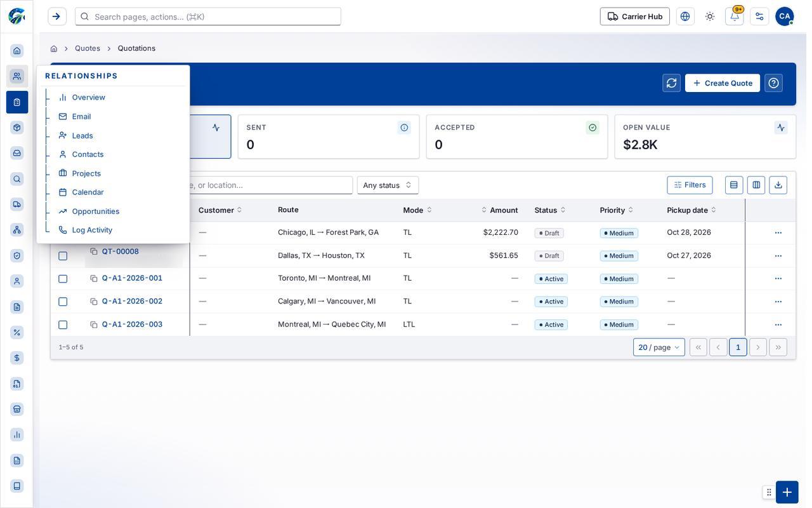This screenshot has height=508, width=812.
Task: Refresh the quotations list
Action: (672, 83)
